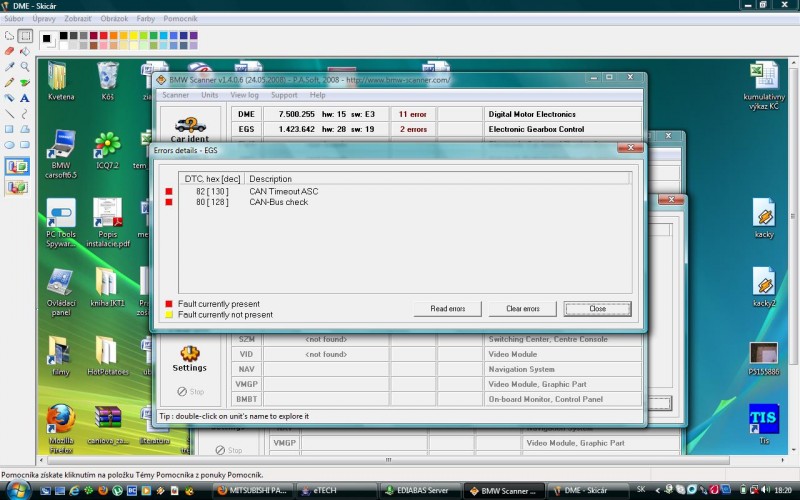The width and height of the screenshot is (800, 500).
Task: Click the Settings gear in BMW Scanner
Action: [190, 359]
